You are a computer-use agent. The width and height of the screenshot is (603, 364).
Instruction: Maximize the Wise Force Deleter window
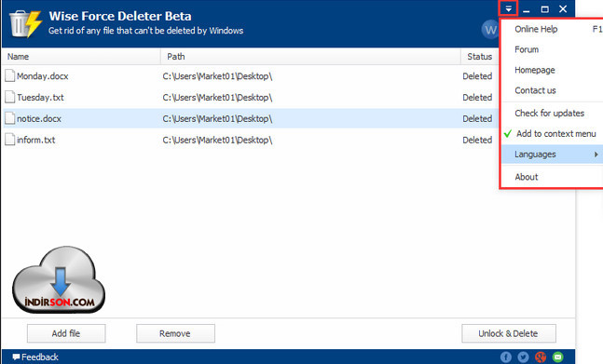(x=544, y=9)
